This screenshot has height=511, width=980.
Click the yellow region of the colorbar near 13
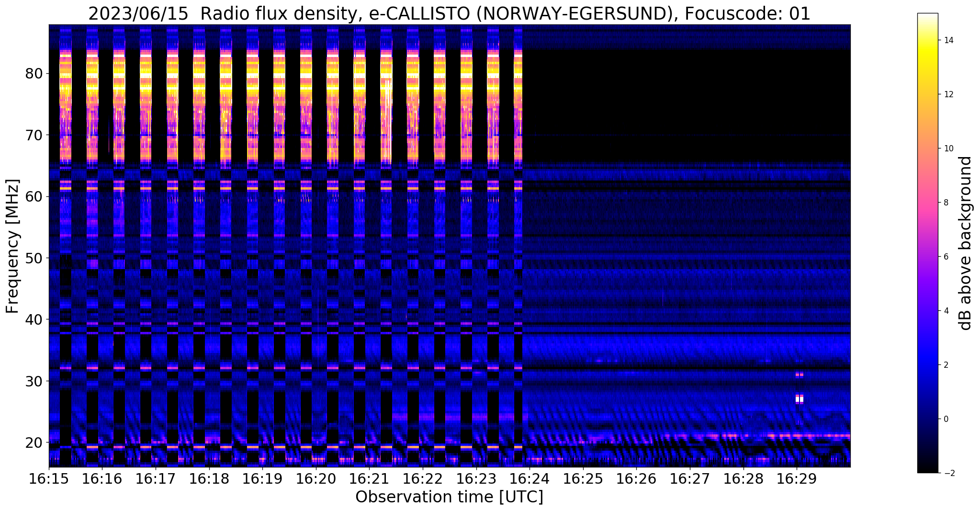click(x=928, y=68)
